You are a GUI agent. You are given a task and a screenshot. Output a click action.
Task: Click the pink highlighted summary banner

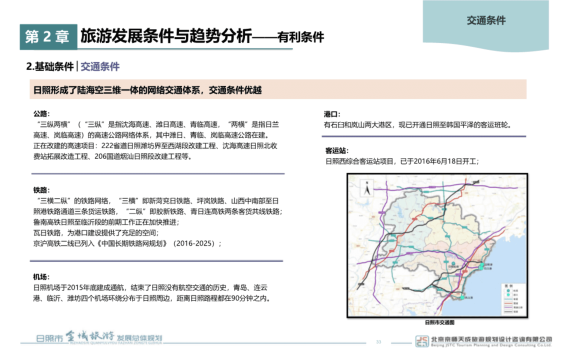click(278, 89)
